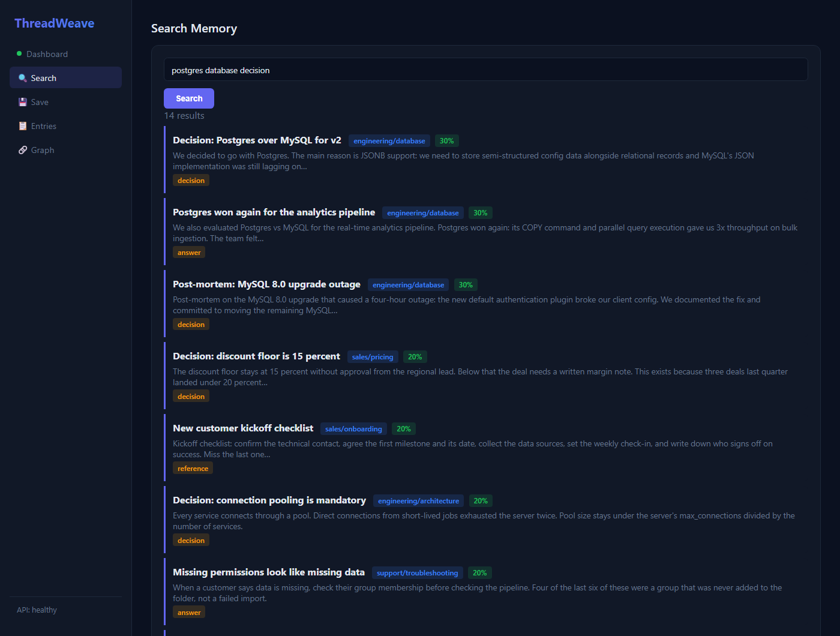Click engineering/database tag on analytics pipeline result
This screenshot has height=636, width=840.
pos(423,213)
